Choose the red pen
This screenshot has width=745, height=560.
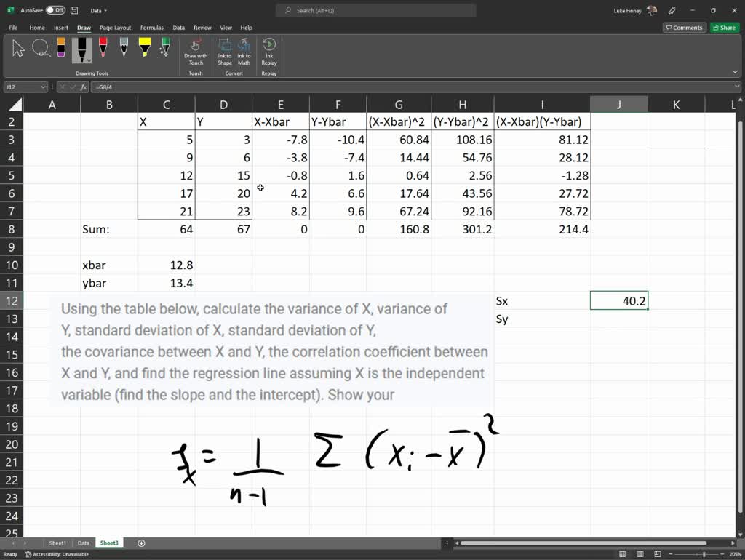pyautogui.click(x=102, y=48)
